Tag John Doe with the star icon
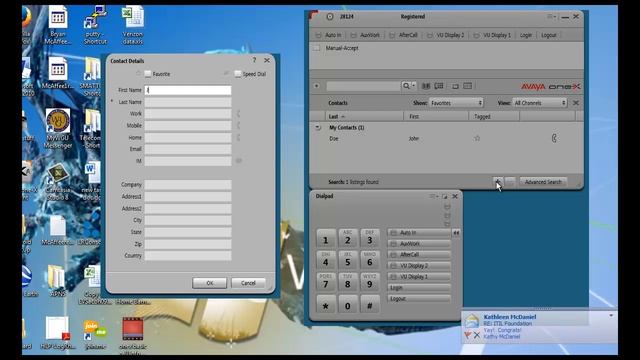 point(477,138)
